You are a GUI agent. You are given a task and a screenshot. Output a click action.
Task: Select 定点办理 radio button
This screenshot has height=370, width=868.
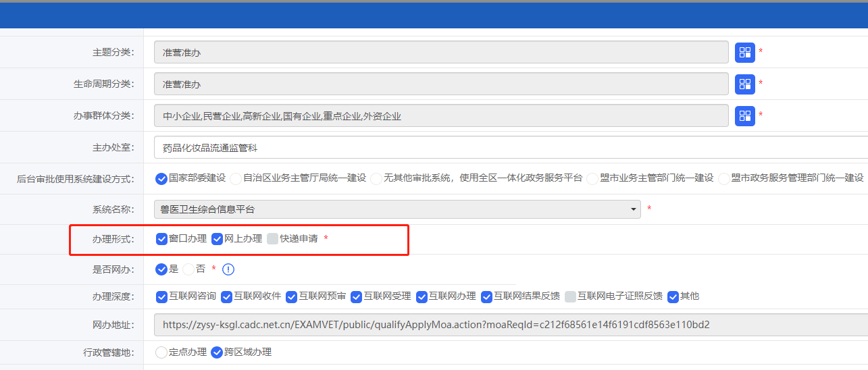coord(161,352)
